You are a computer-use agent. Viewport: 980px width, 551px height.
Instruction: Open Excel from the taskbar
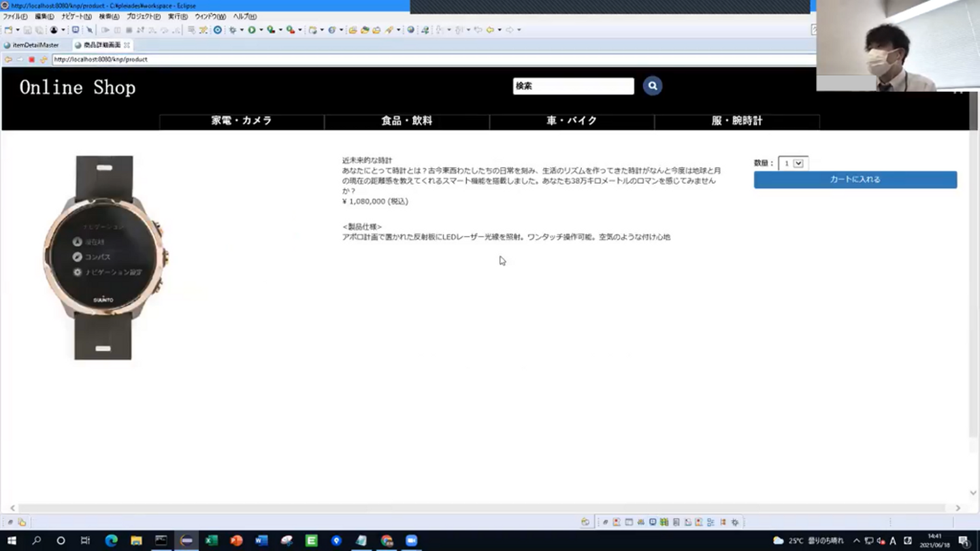click(211, 541)
